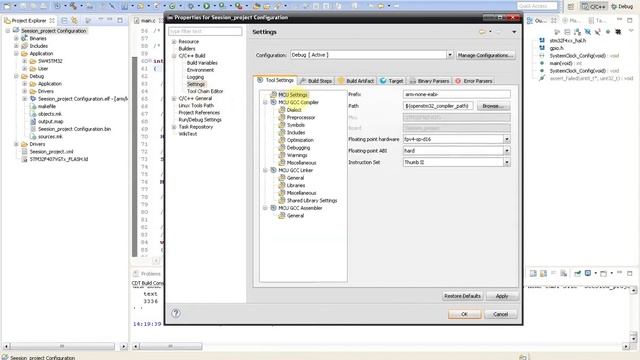
Task: Collapse all in Project Explorer toolbar
Action: (64, 20)
